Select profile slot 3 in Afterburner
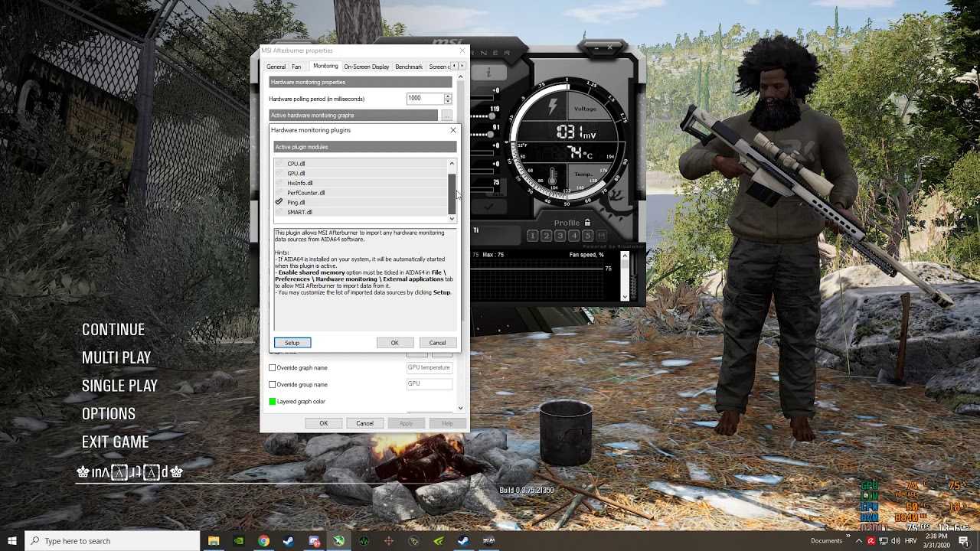980x551 pixels. (560, 236)
